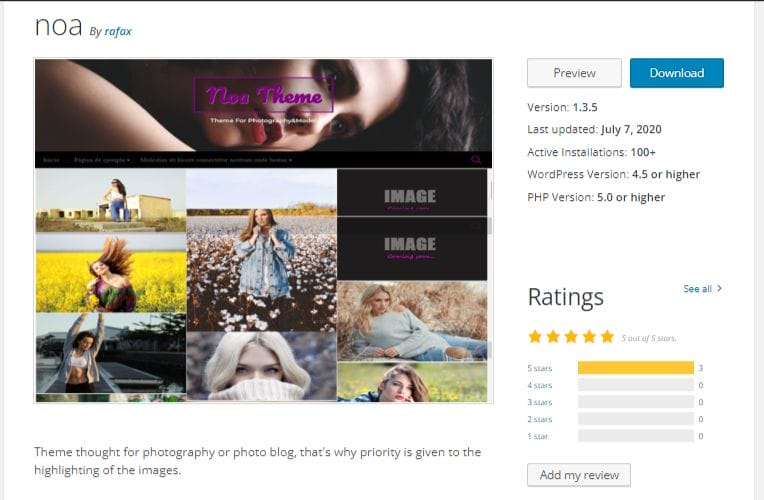This screenshot has height=500, width=764.
Task: Click the first gold rating star
Action: [535, 337]
